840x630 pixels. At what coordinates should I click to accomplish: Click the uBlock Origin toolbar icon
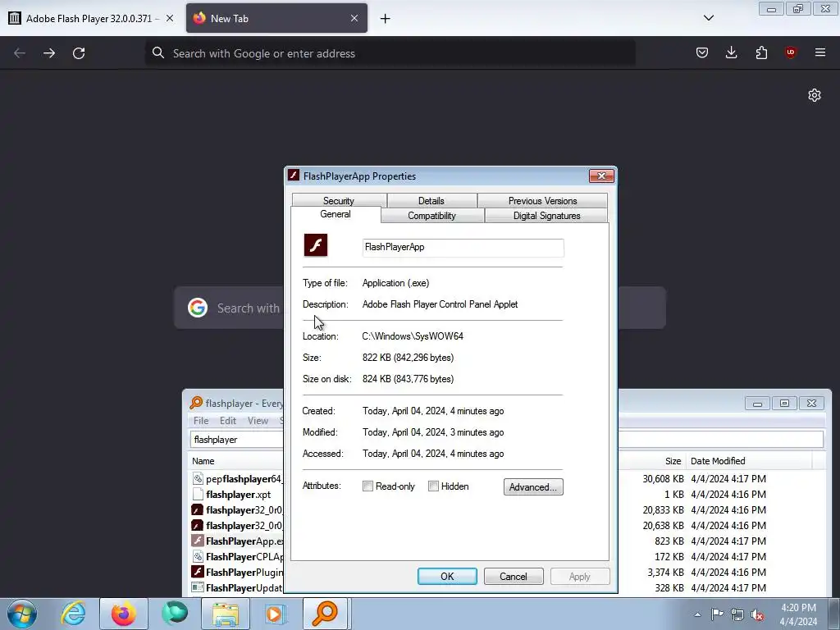790,52
